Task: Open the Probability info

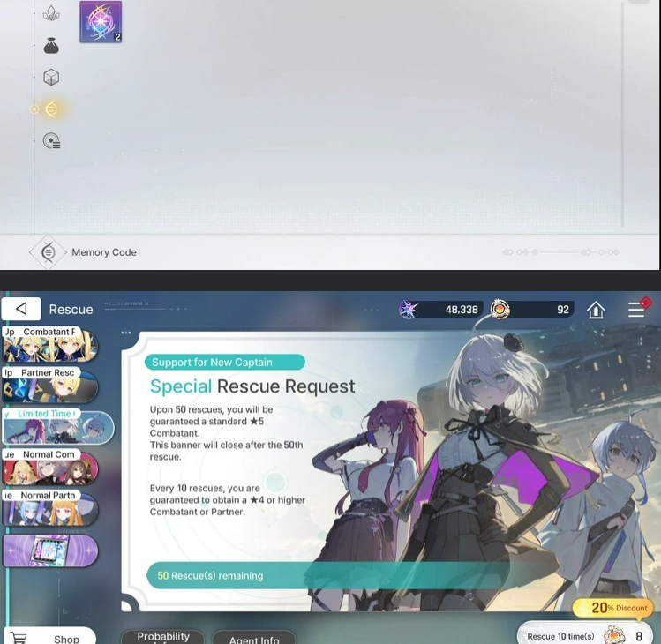Action: (162, 637)
